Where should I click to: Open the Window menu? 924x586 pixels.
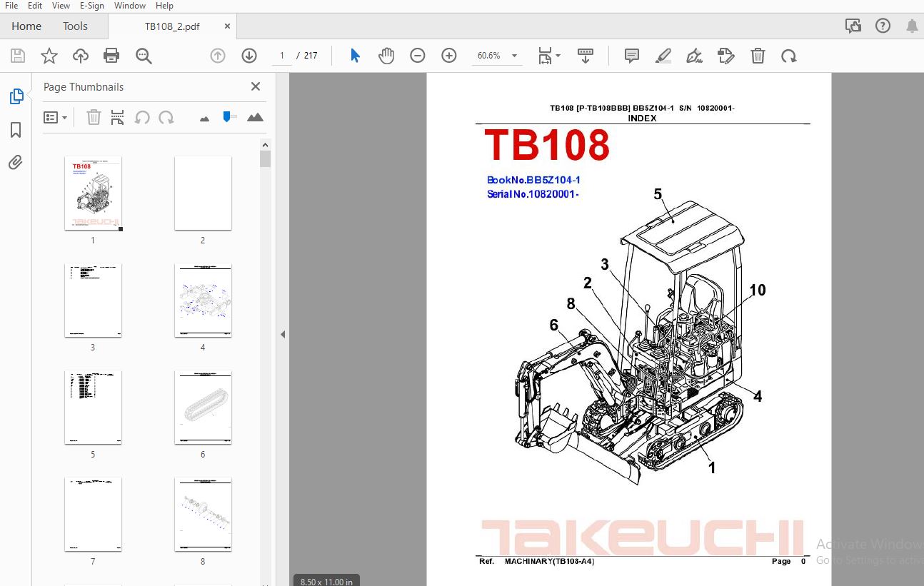pos(130,6)
